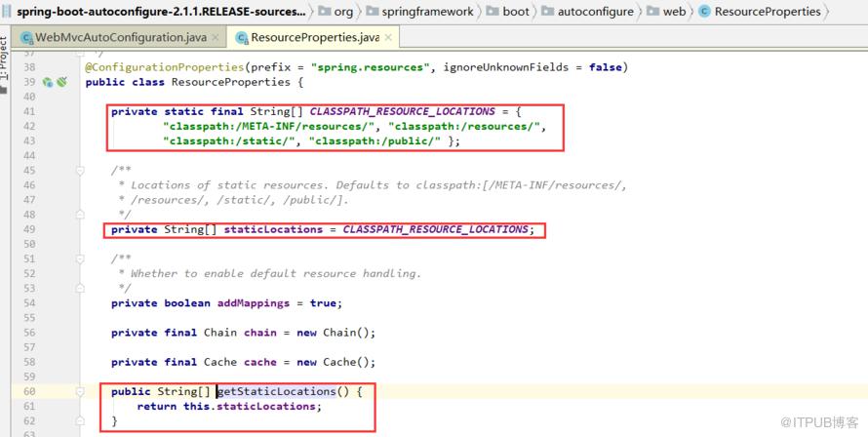Collapse the comment fold end marker at line 53
The height and width of the screenshot is (437, 868).
(80, 288)
